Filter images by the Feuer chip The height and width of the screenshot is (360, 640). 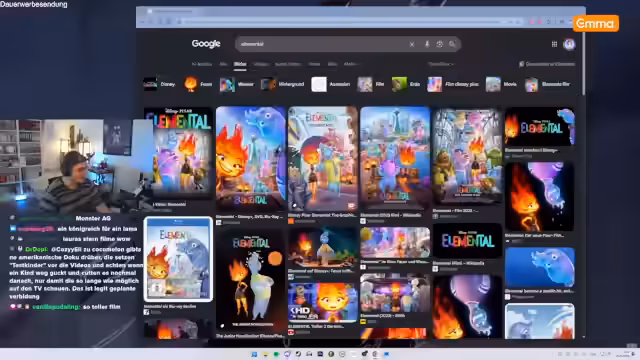[x=198, y=84]
